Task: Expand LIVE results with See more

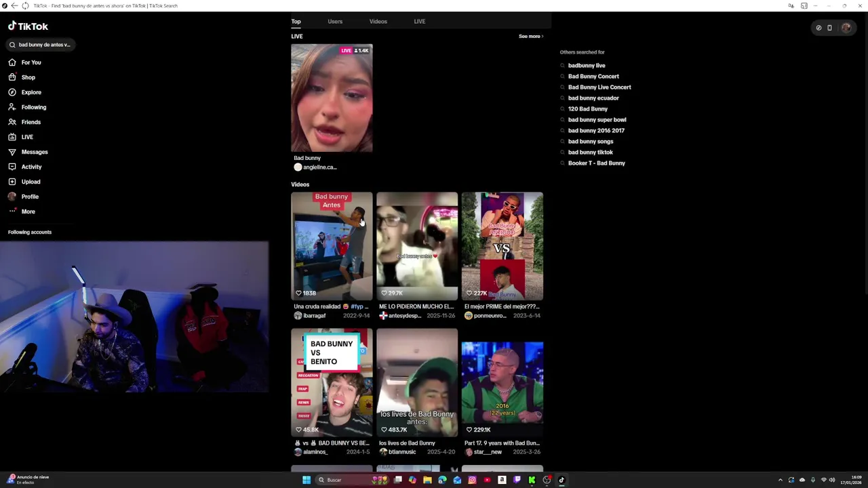Action: [x=531, y=37]
